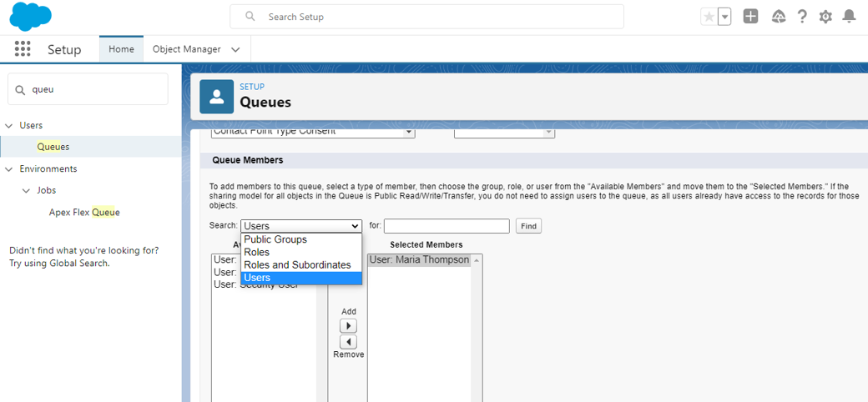Click the disabled dropdown beside Contact Point

tap(504, 132)
